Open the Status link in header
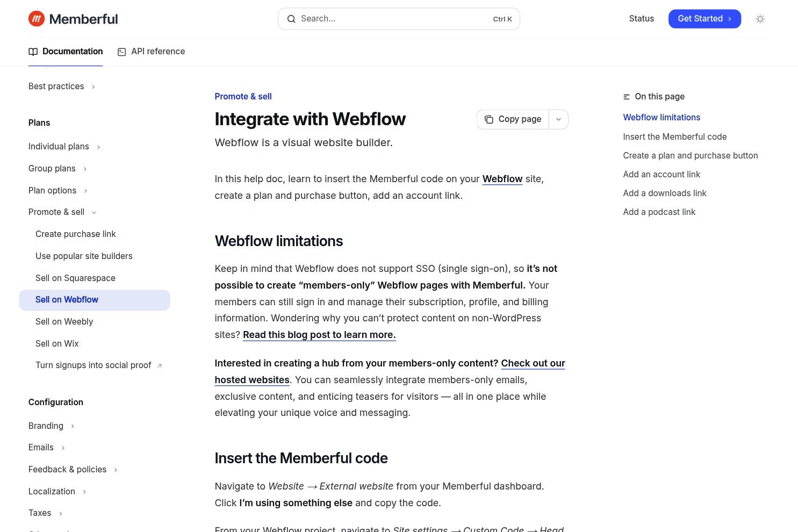This screenshot has height=532, width=798. pyautogui.click(x=642, y=19)
